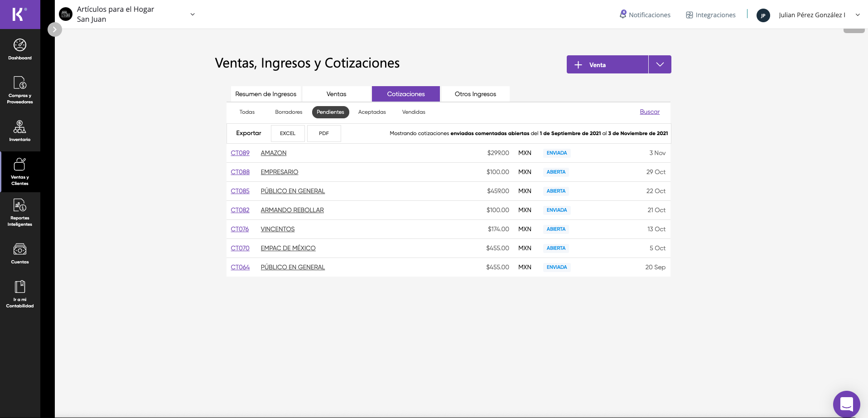
Task: Switch to Otros Ingresos tab
Action: (x=475, y=94)
